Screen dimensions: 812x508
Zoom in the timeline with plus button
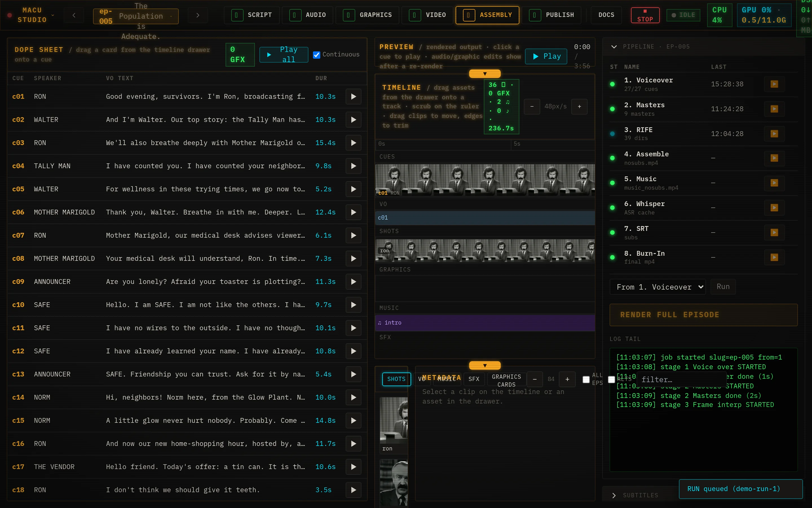579,106
